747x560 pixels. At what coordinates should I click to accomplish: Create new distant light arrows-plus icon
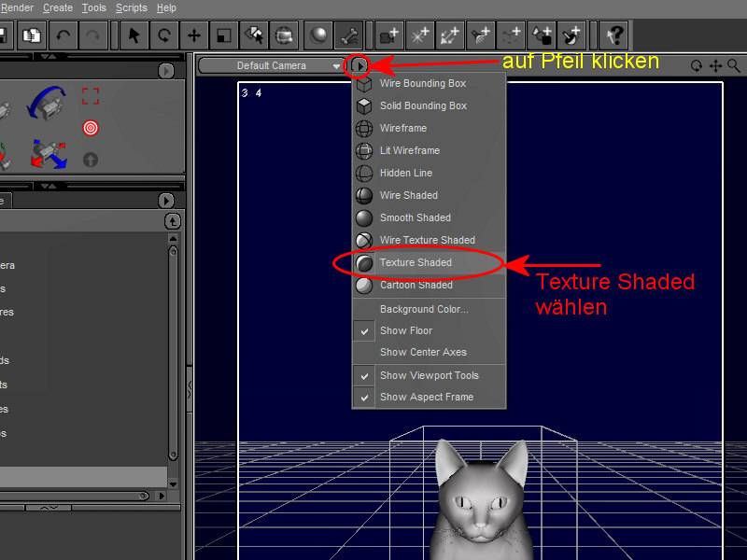(x=450, y=35)
